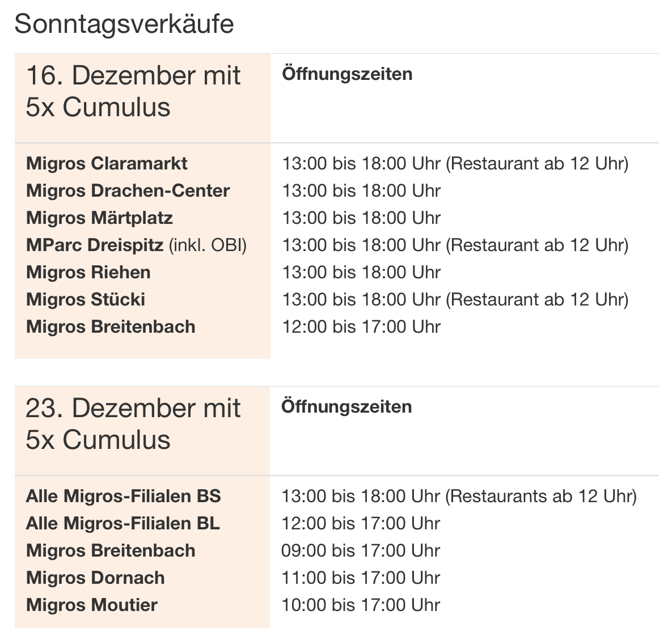Click Claramarkt opening hours with restaurant note
The image size is (672, 628).
click(455, 163)
